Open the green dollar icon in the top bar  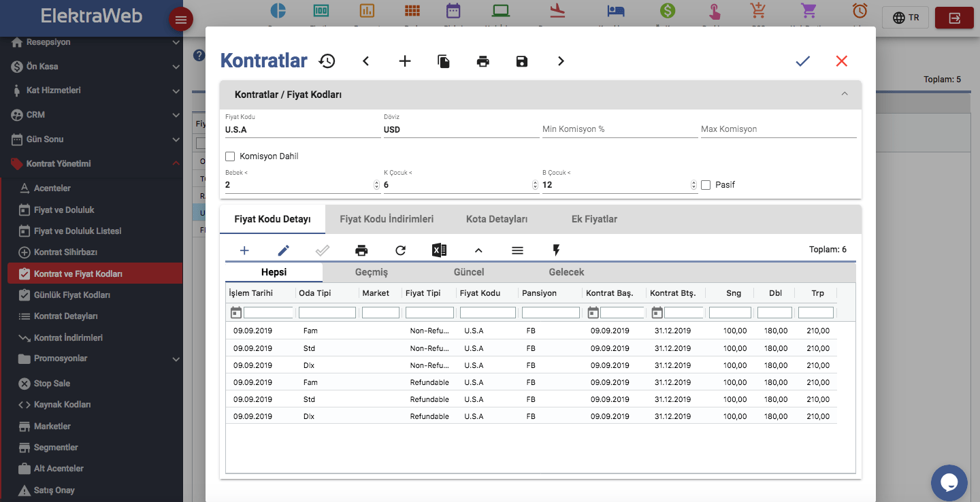click(668, 11)
